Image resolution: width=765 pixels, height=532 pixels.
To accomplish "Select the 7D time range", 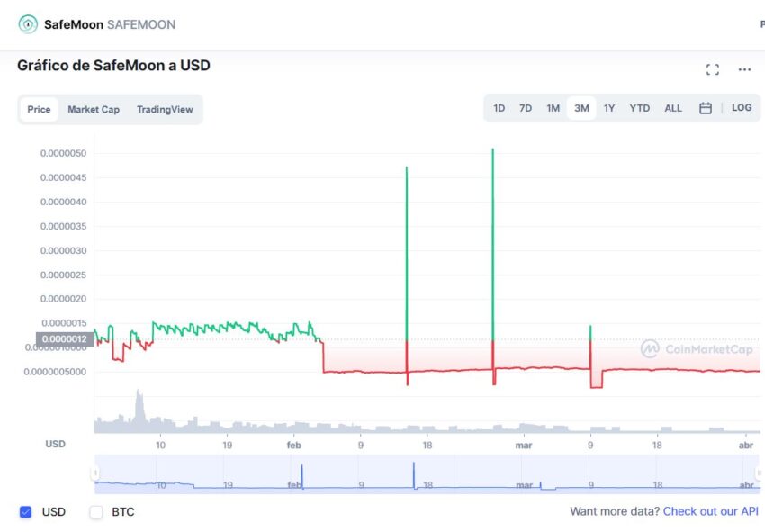I will pyautogui.click(x=526, y=108).
